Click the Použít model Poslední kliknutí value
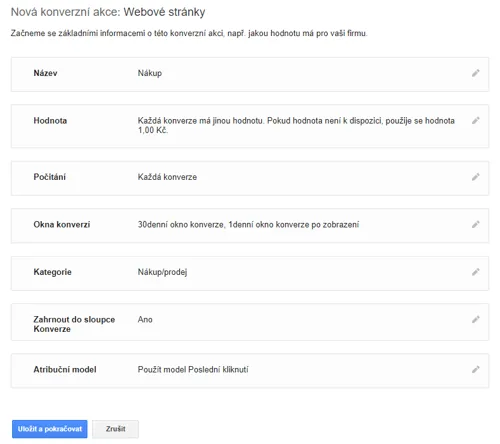Viewport: 500px width, 444px height. pos(193,369)
